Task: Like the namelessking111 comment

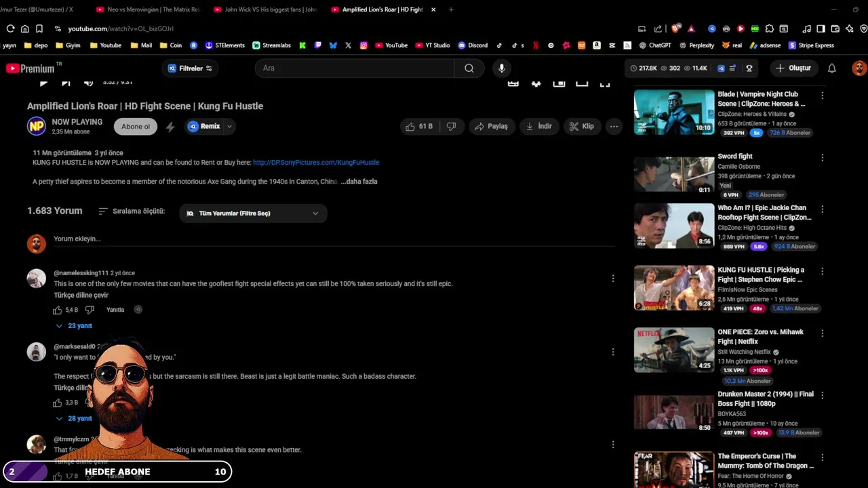Action: [58, 310]
